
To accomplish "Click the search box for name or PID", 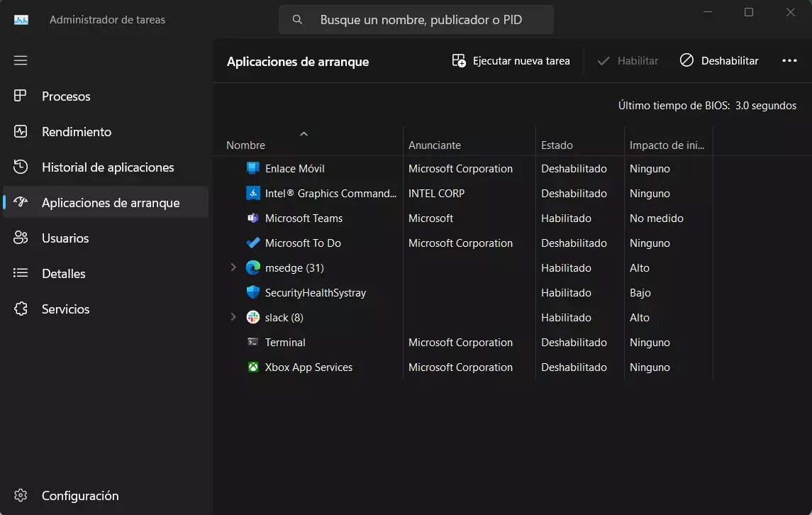I will (421, 20).
